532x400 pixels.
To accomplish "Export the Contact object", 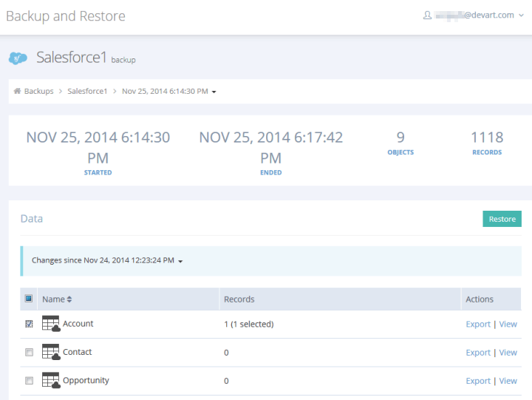I will pyautogui.click(x=478, y=353).
